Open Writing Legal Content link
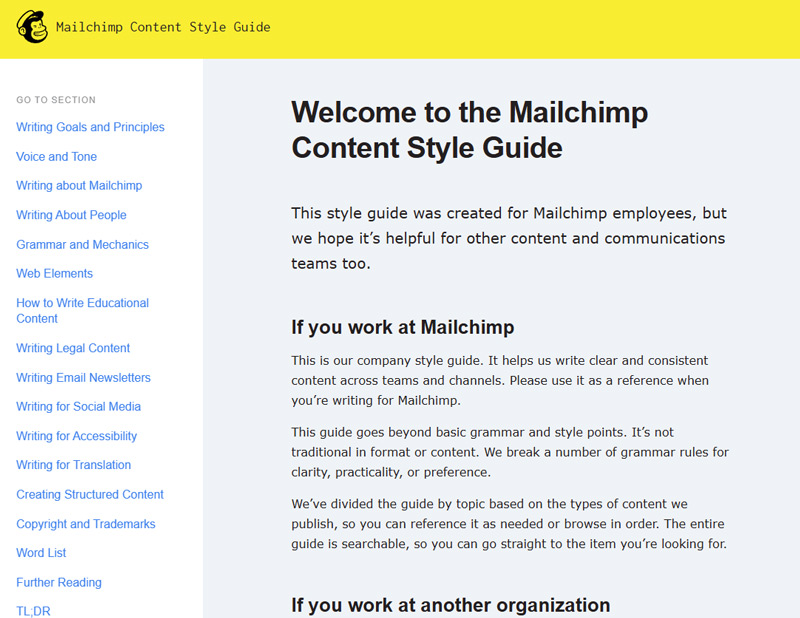 (73, 348)
